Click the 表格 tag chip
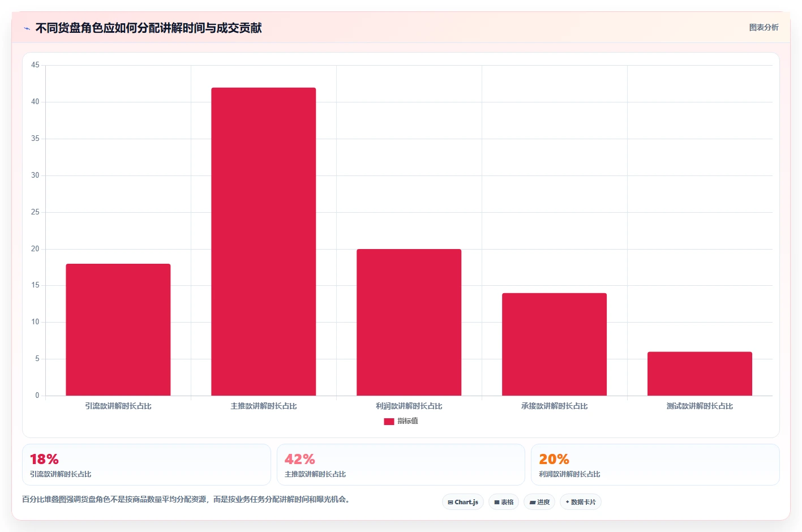 coord(504,502)
